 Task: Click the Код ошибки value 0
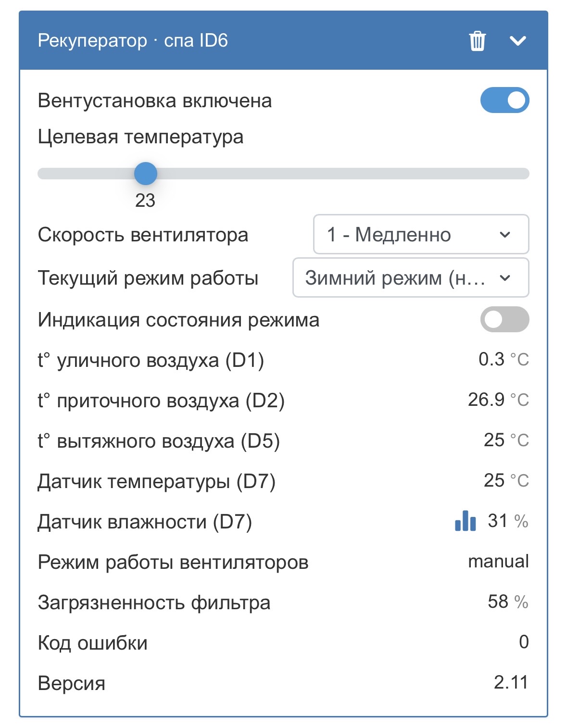[524, 642]
